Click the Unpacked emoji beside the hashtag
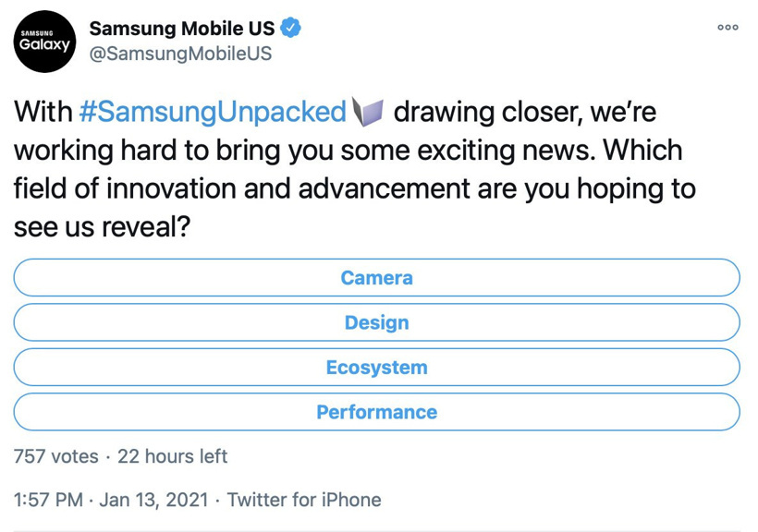 [368, 113]
